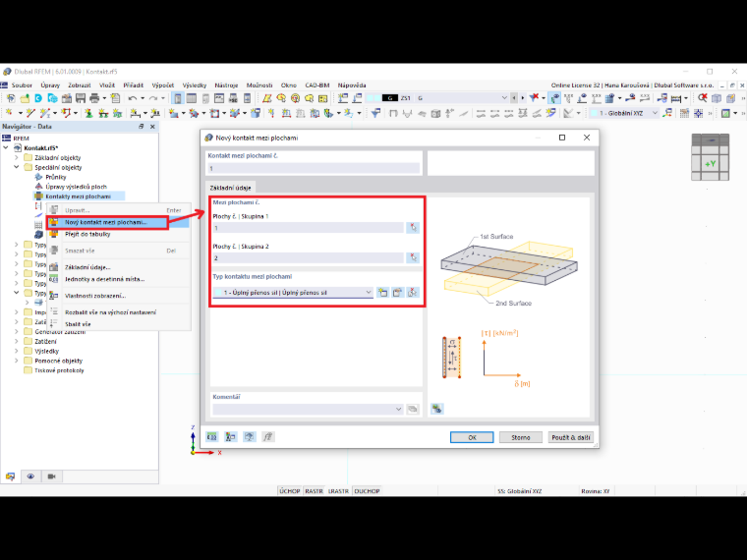Collapse the Speciální objekty tree node

17,167
